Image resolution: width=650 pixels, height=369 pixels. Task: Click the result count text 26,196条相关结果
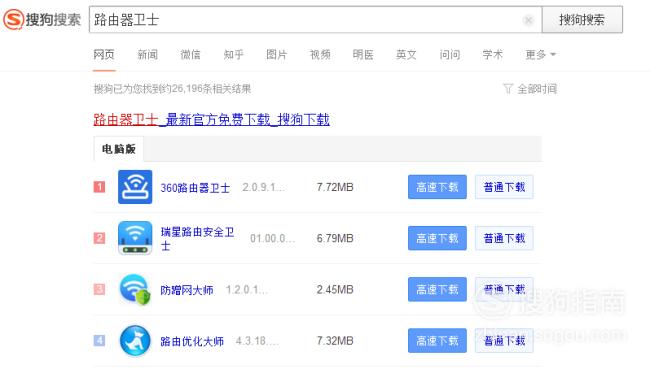212,89
